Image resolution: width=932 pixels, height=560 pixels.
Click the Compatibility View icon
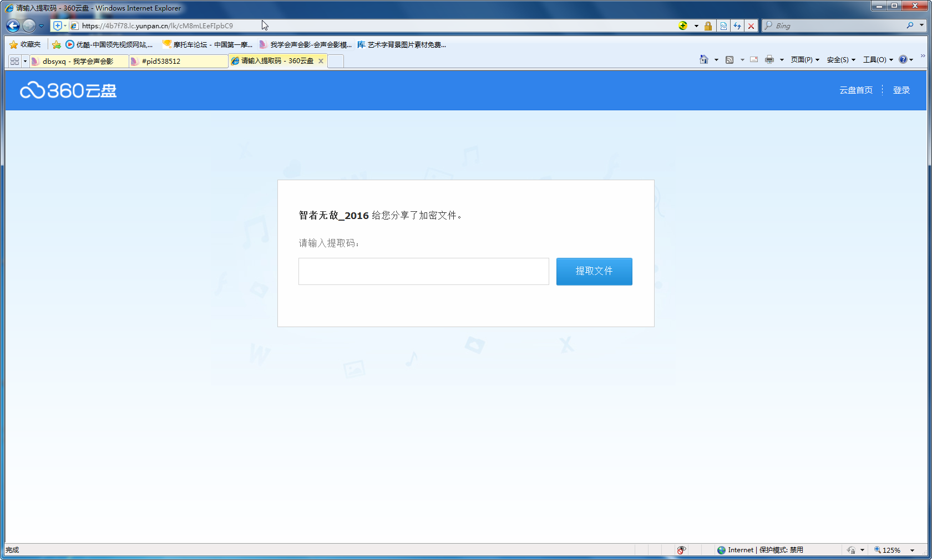723,26
